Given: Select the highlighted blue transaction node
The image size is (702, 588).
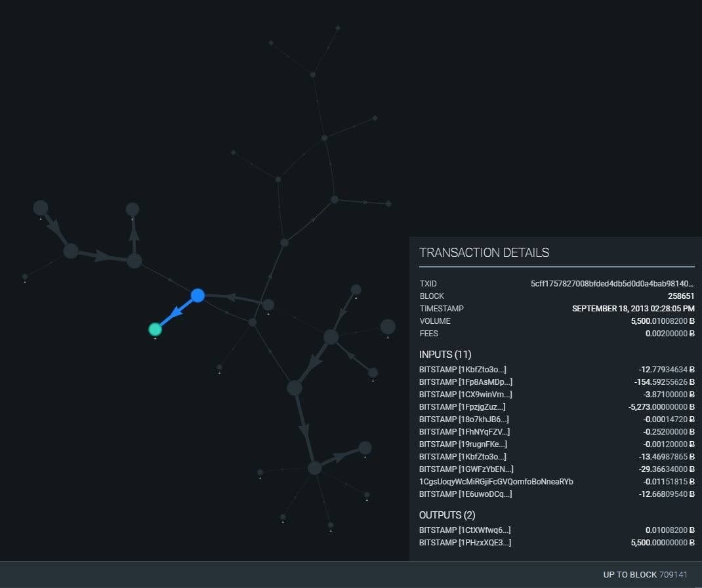Looking at the screenshot, I should point(197,296).
